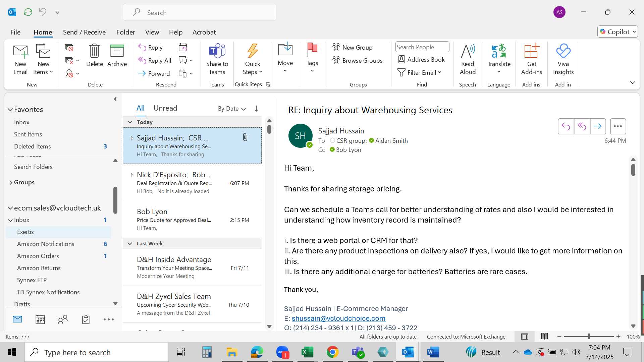Click Get Add-ins icon
The width and height of the screenshot is (644, 362).
pyautogui.click(x=532, y=51)
